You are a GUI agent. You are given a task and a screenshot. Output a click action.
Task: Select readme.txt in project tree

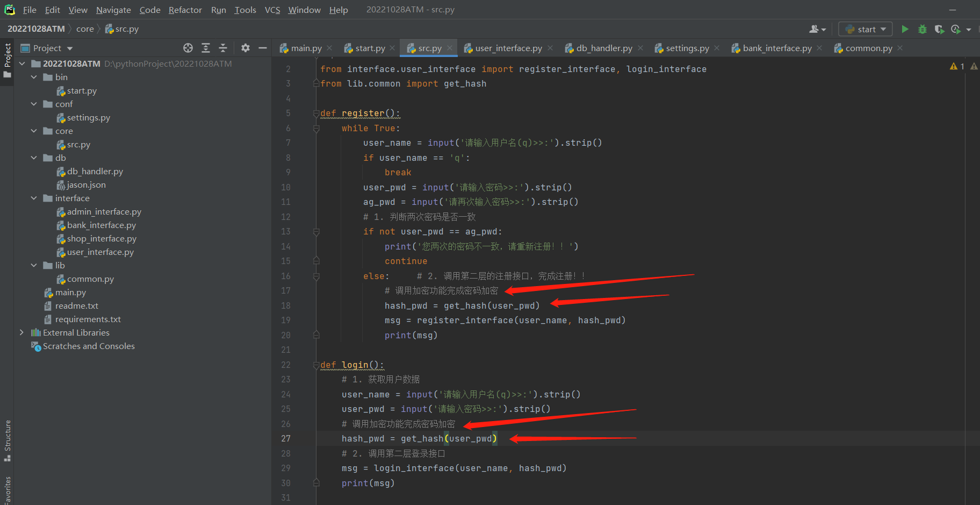tap(76, 305)
